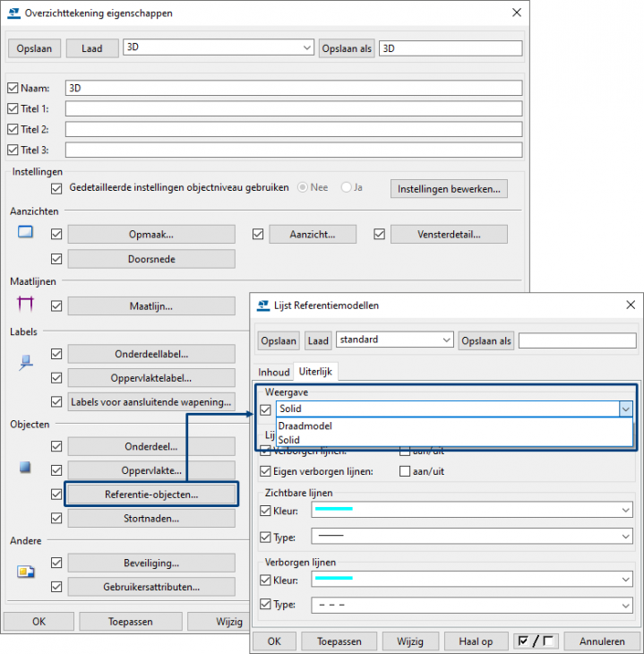Image resolution: width=644 pixels, height=654 pixels.
Task: Toggle checkbox beside Venderdetail button
Action: [379, 234]
